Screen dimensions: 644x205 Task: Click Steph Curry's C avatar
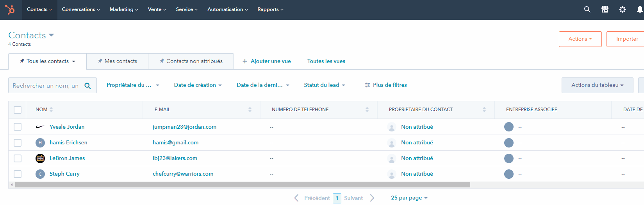(40, 174)
